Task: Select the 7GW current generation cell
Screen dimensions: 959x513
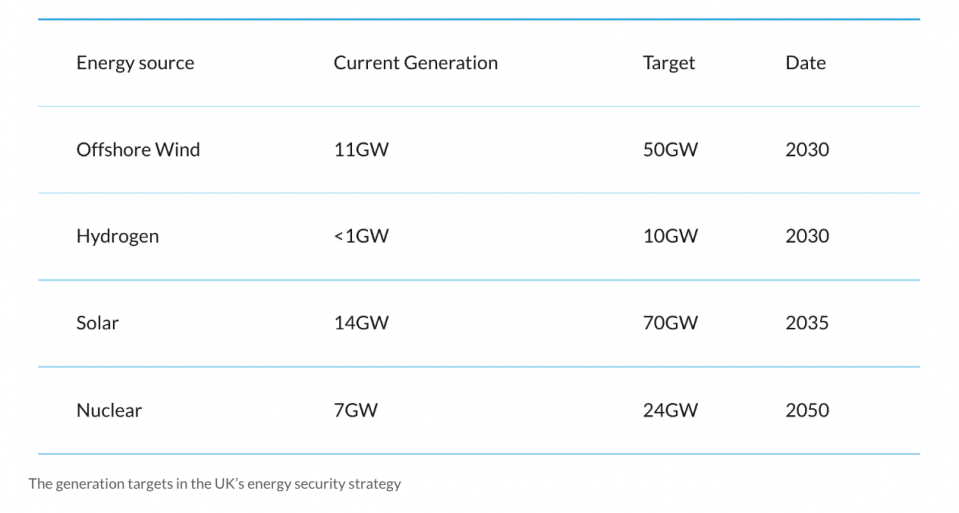Action: [x=356, y=410]
